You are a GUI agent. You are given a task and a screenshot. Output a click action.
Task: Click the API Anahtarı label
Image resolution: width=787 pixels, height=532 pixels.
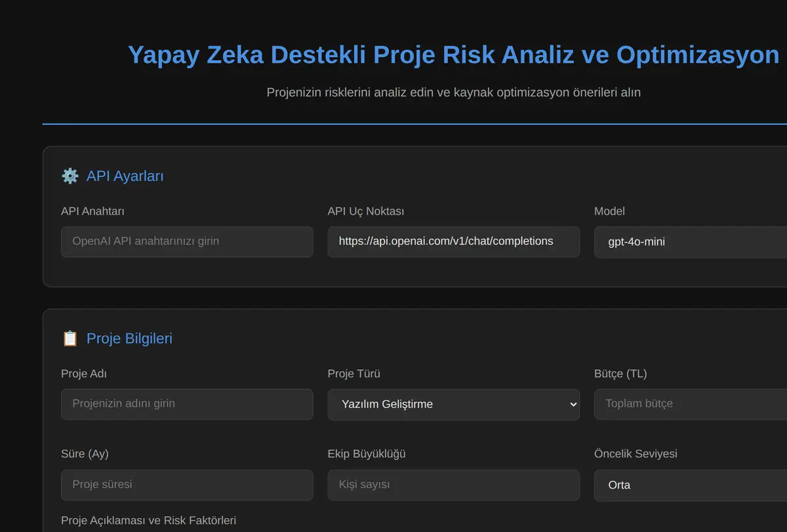93,211
